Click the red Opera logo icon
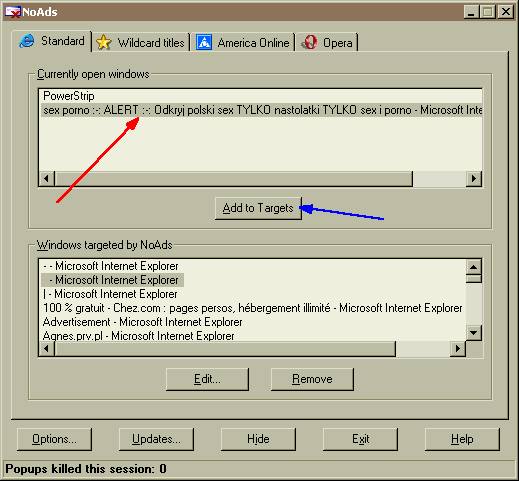This screenshot has width=519, height=481. click(309, 43)
